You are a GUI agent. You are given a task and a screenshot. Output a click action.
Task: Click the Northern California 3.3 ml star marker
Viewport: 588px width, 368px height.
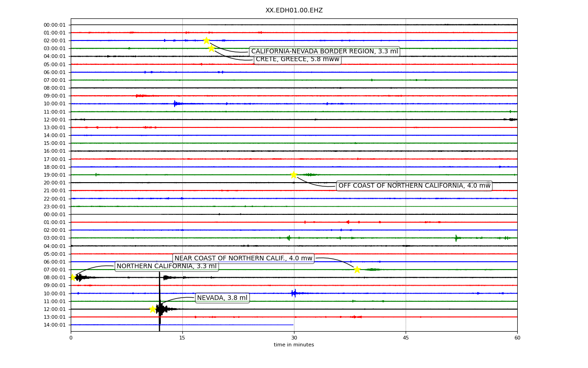click(x=72, y=277)
